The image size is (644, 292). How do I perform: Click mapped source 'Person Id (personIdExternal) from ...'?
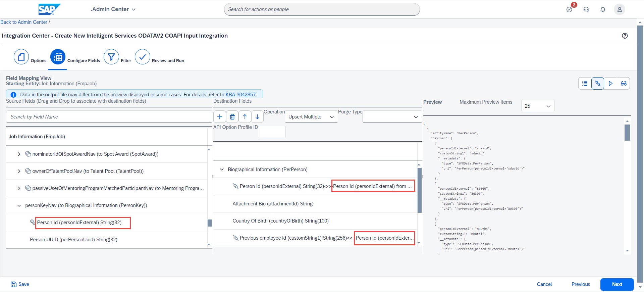point(372,186)
